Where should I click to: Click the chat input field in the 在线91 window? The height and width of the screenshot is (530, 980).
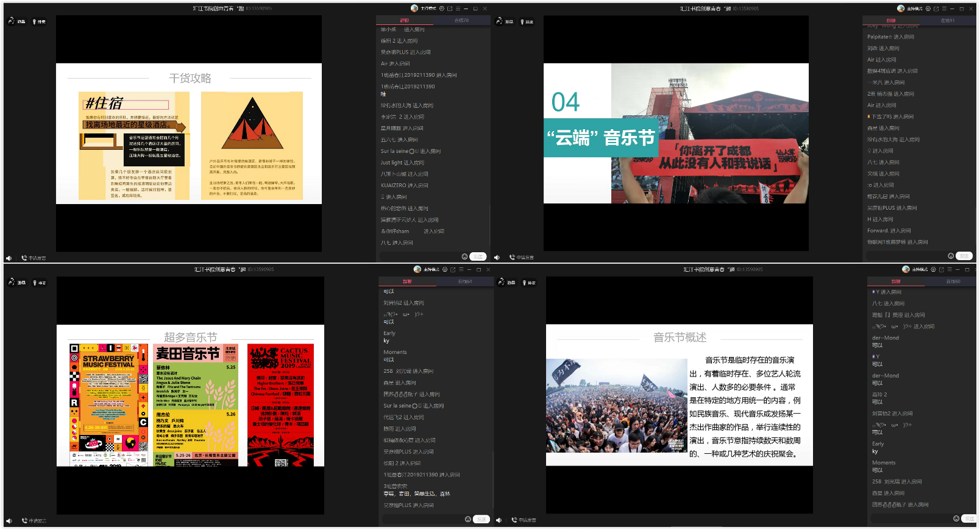pos(905,256)
